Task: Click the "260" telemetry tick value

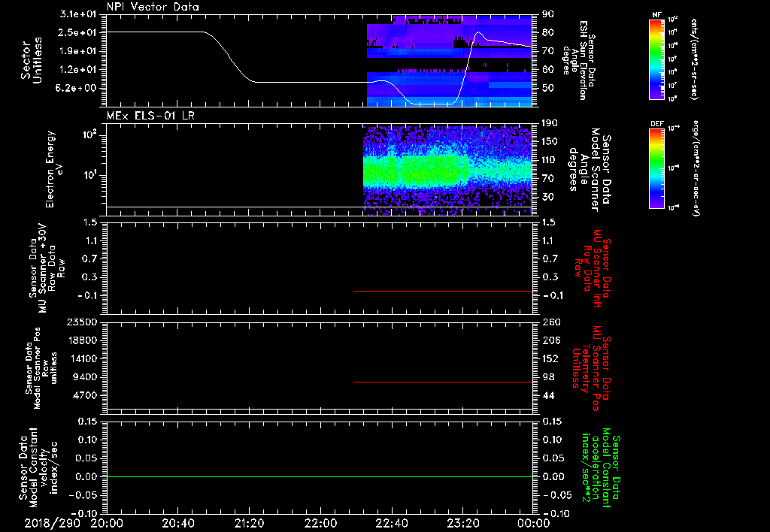Action: 550,322
